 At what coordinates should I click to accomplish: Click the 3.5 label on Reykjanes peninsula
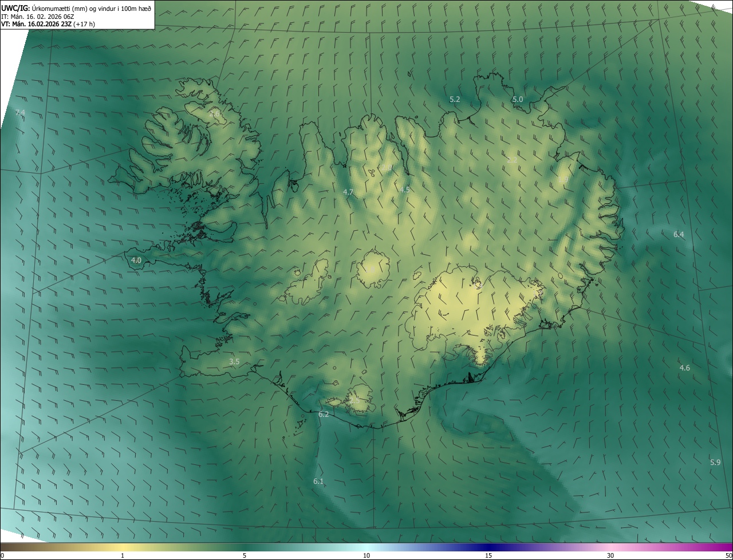(234, 361)
